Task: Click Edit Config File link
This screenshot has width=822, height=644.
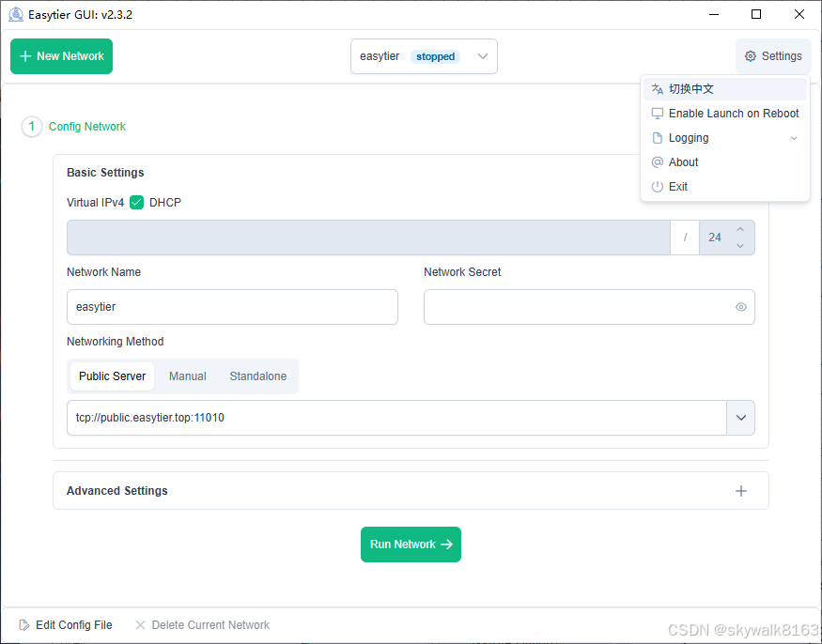Action: 66,624
